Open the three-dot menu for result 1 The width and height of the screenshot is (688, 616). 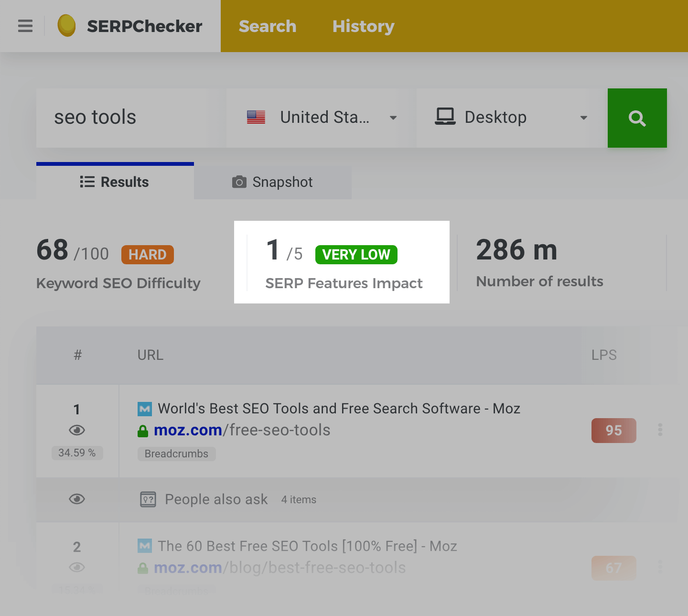tap(660, 430)
